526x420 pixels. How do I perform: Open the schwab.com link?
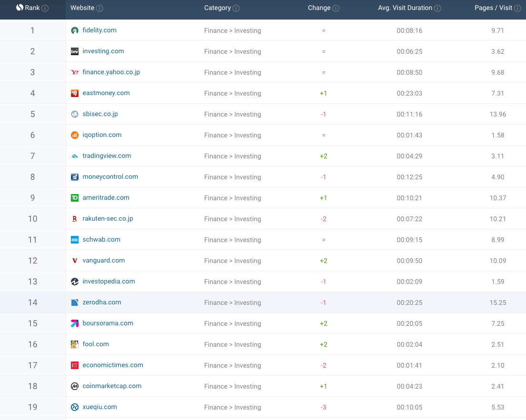click(101, 239)
